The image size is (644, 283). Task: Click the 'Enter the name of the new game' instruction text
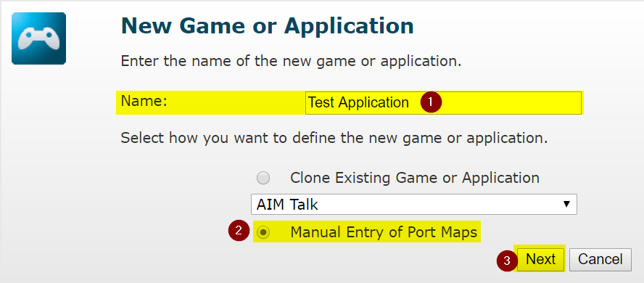[292, 62]
